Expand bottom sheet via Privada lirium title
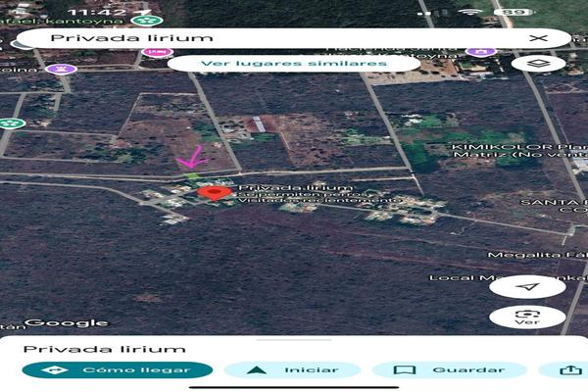Image resolution: width=588 pixels, height=392 pixels. tap(104, 349)
